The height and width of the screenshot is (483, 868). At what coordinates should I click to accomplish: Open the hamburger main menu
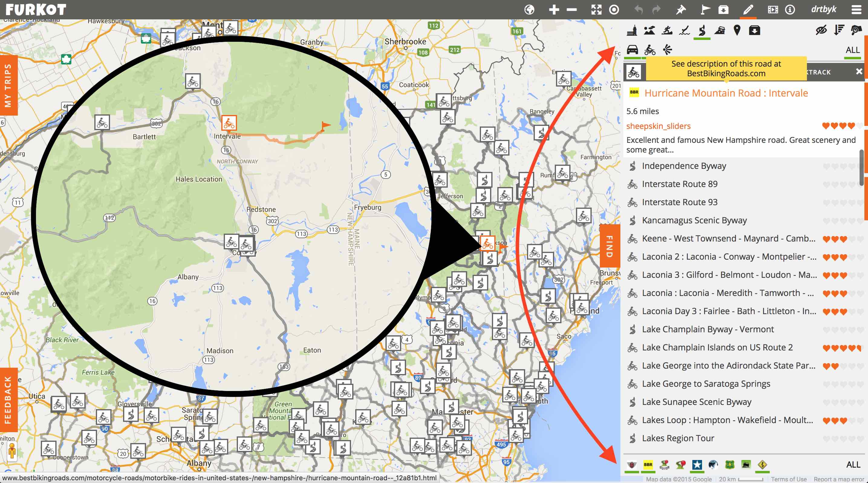point(856,10)
